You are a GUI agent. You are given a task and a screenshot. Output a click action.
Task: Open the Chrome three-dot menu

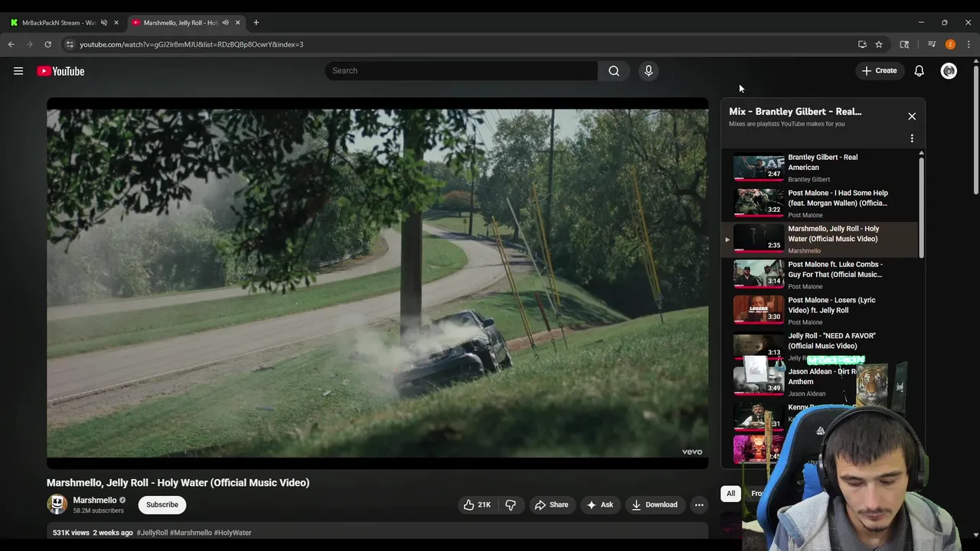tap(969, 44)
